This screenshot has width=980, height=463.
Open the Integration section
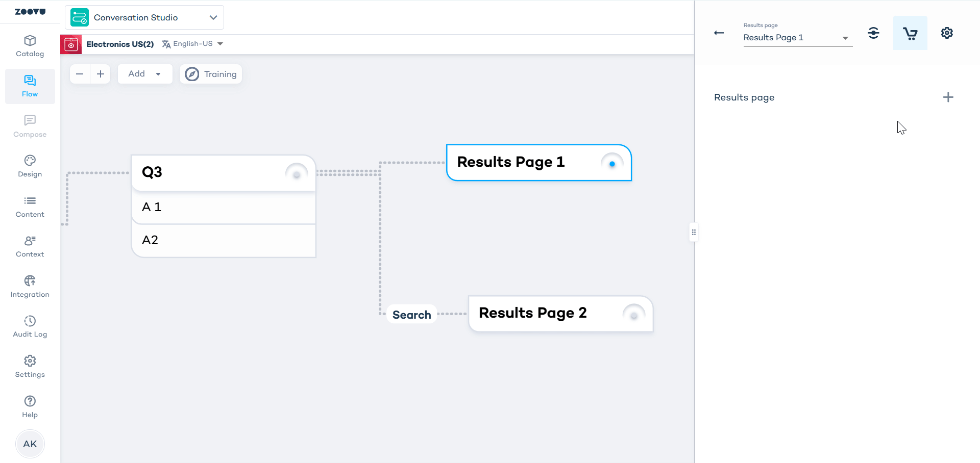(30, 287)
